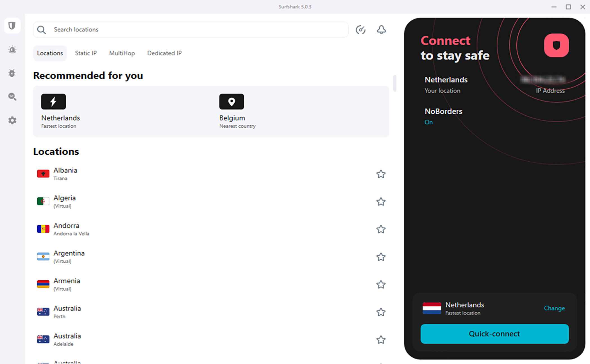The image size is (590, 364).
Task: Open the Static IP tab
Action: (86, 53)
